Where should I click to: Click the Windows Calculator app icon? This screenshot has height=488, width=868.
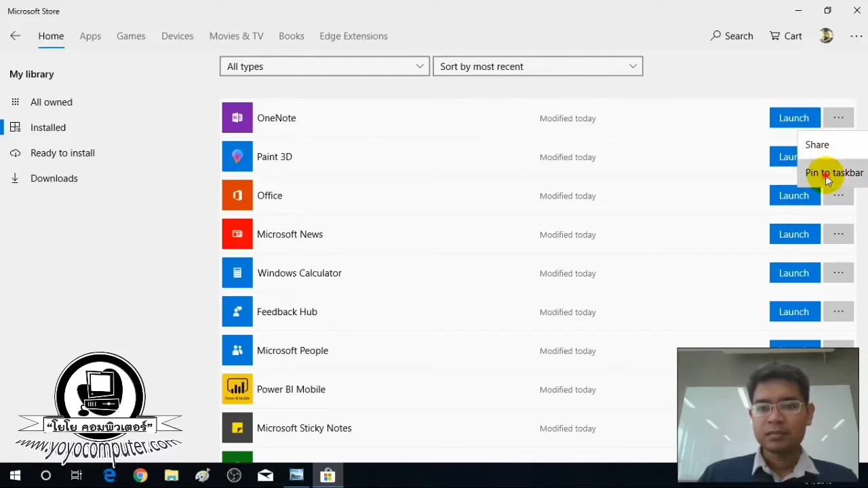(x=237, y=272)
